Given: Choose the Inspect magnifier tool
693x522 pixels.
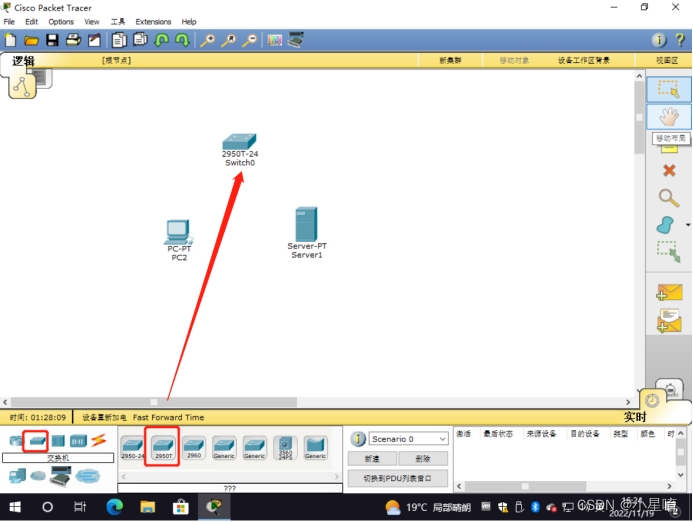Looking at the screenshot, I should pyautogui.click(x=669, y=198).
